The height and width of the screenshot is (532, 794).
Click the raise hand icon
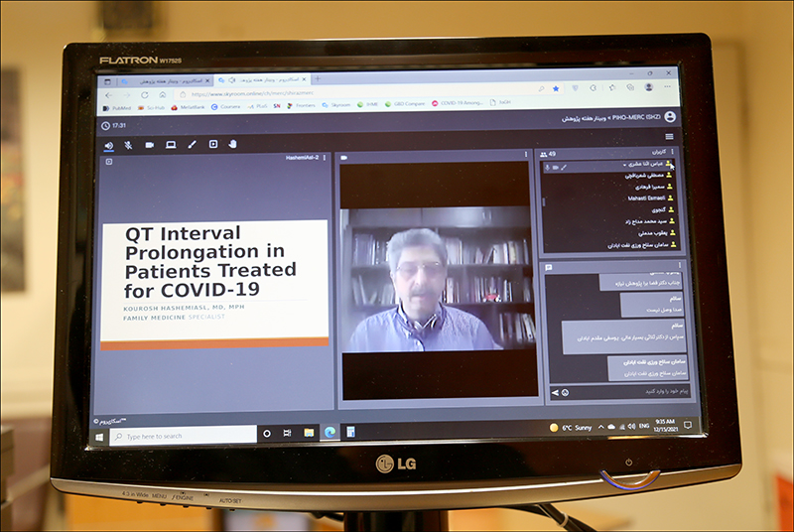233,144
